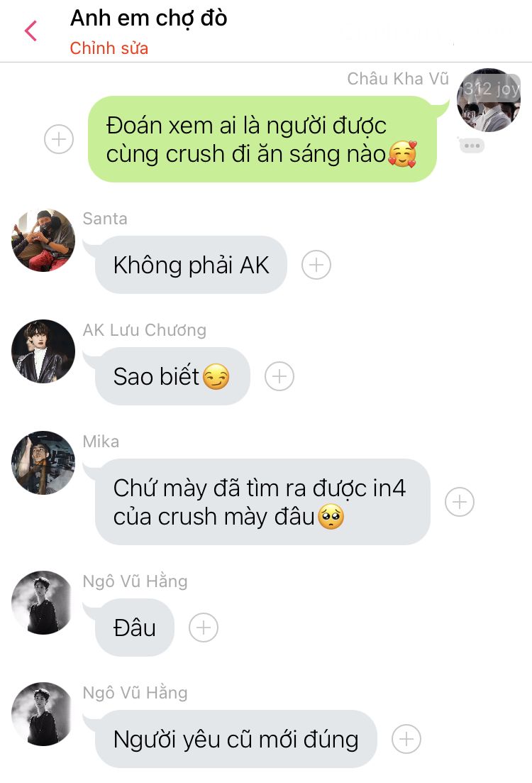Tap plus icon beside Mika's in4 message
Screen dimensions: 532x783
460,502
